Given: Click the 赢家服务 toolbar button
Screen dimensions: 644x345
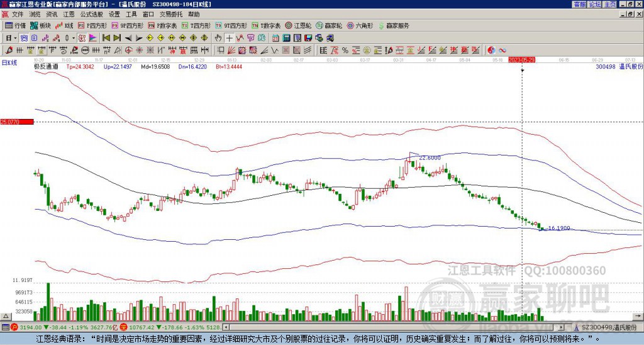Looking at the screenshot, I should point(394,25).
